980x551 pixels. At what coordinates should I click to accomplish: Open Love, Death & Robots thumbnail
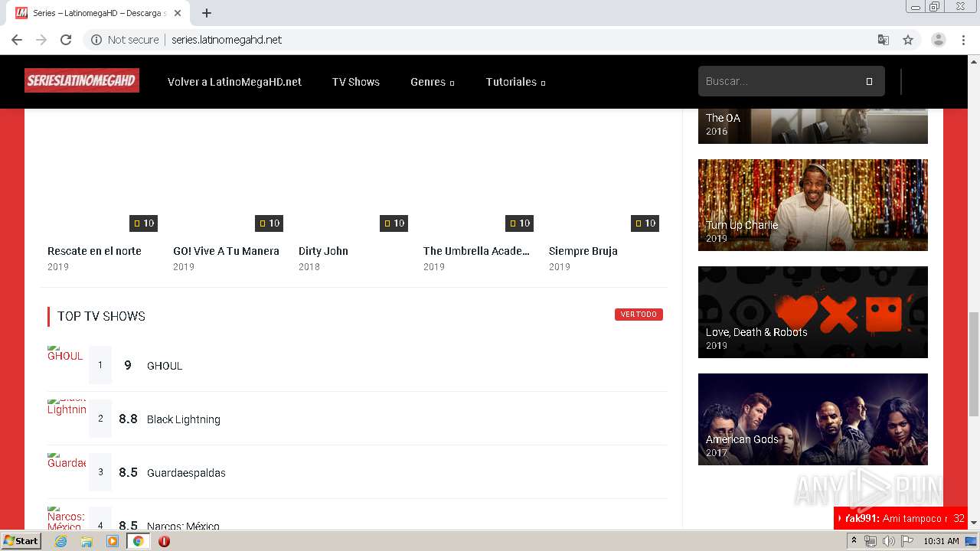[x=813, y=312]
